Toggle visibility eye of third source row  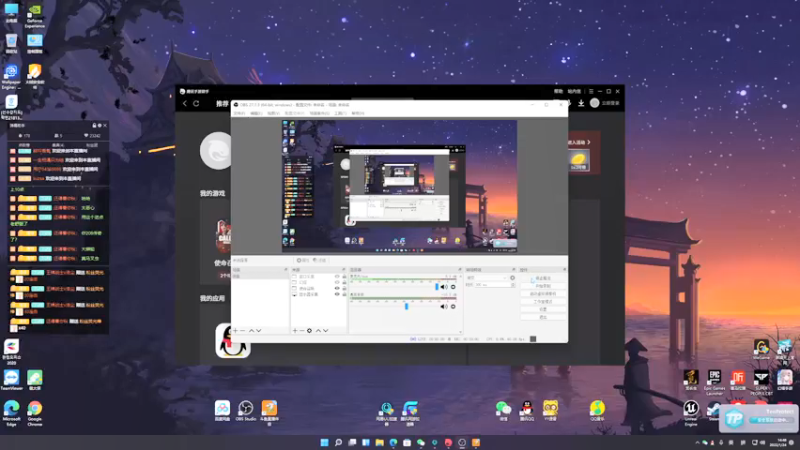(x=337, y=288)
